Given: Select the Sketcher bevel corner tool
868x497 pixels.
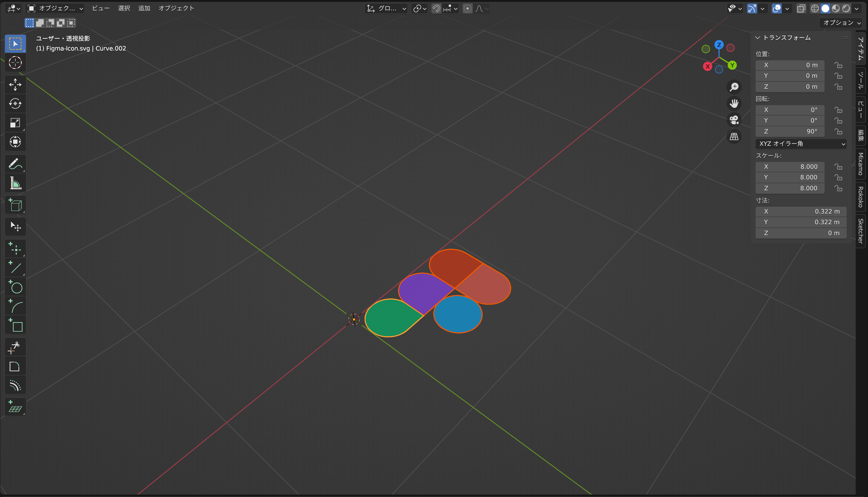Looking at the screenshot, I should pos(15,366).
